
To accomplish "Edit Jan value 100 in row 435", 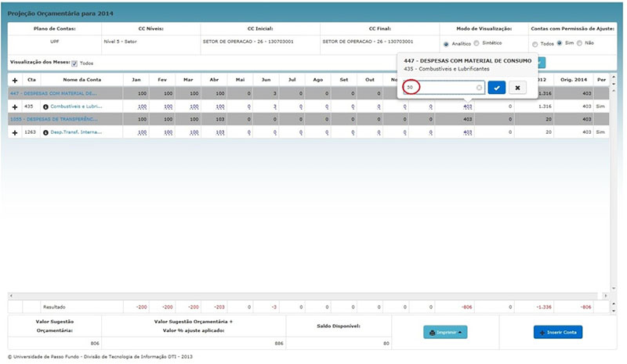I will [x=142, y=107].
